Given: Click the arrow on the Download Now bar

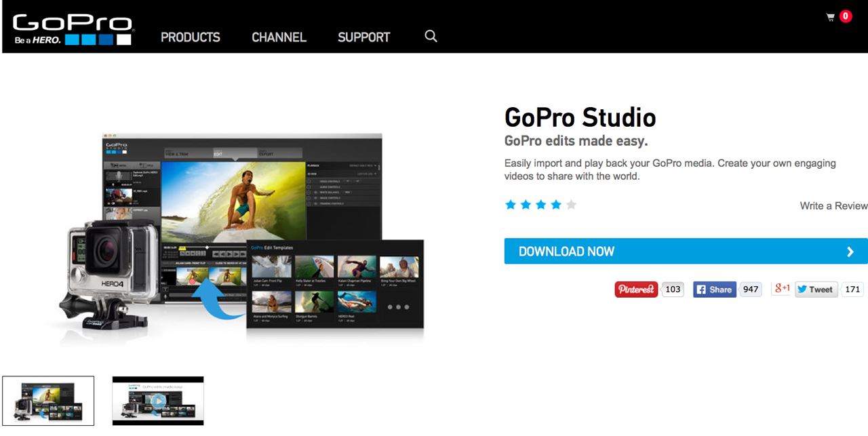Looking at the screenshot, I should tap(850, 252).
